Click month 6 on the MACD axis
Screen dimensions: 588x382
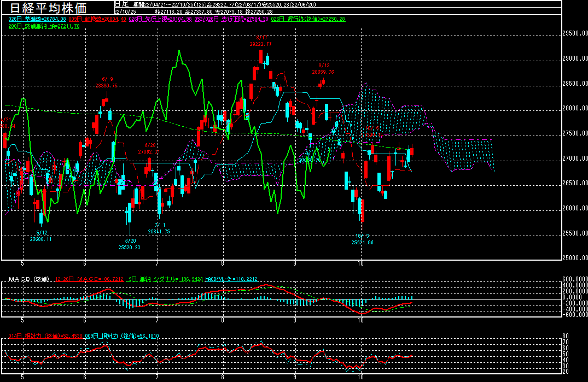[85, 320]
